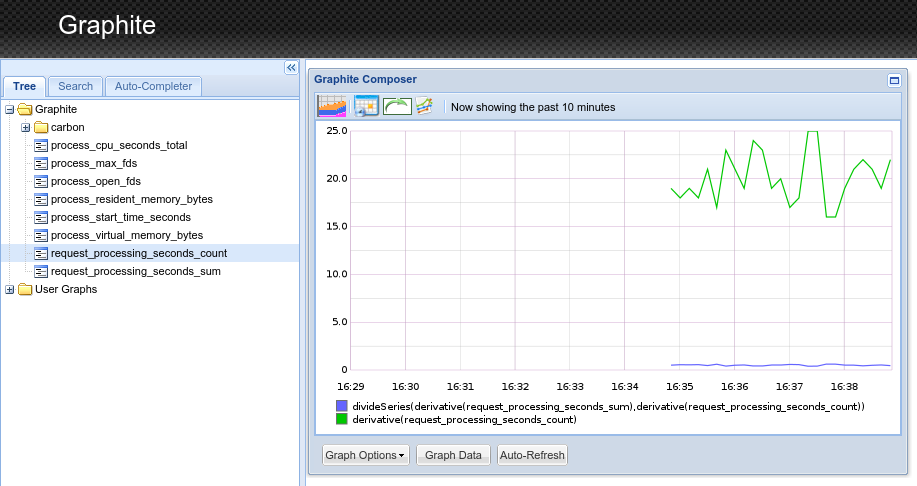
Task: Select request_processing_seconds_count metric label
Action: (x=139, y=254)
